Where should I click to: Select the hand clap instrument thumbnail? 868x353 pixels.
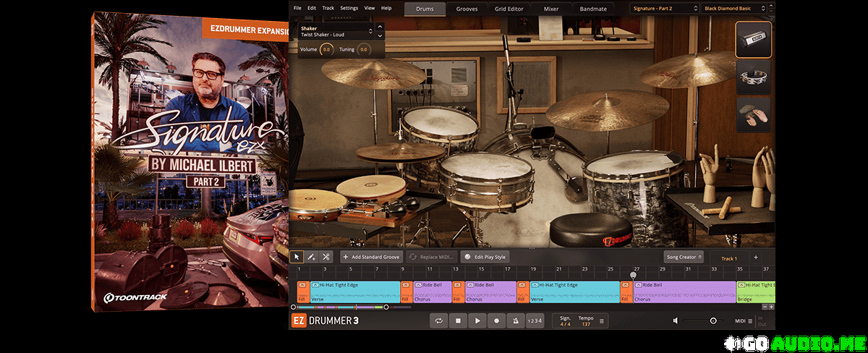[x=754, y=115]
